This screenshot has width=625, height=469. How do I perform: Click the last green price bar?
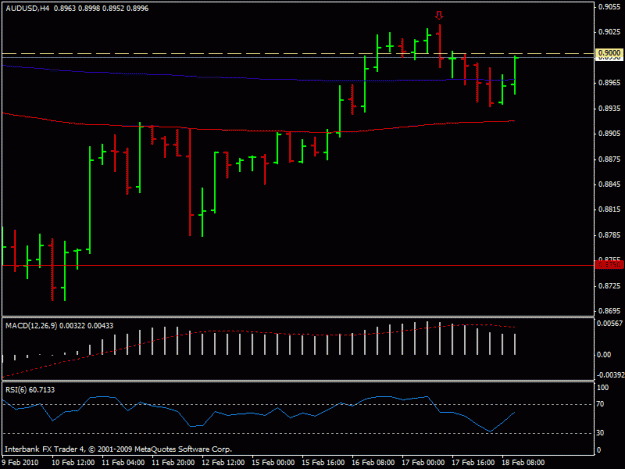click(515, 75)
